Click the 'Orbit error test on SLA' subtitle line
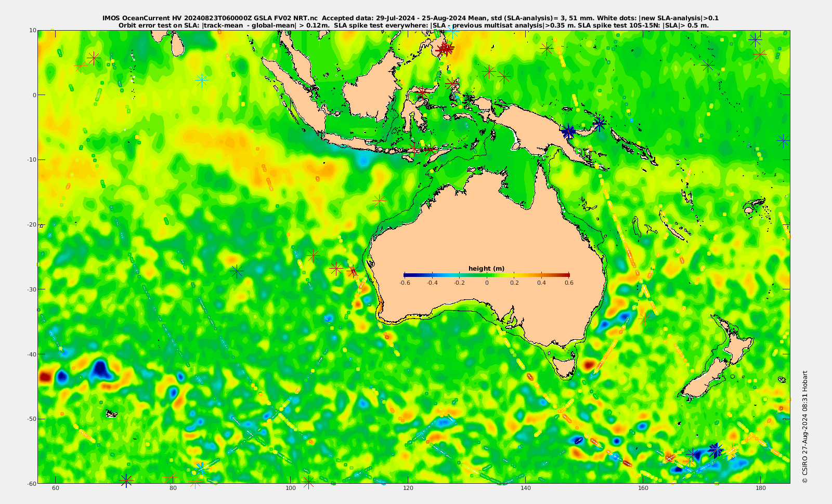The image size is (832, 504). (413, 25)
